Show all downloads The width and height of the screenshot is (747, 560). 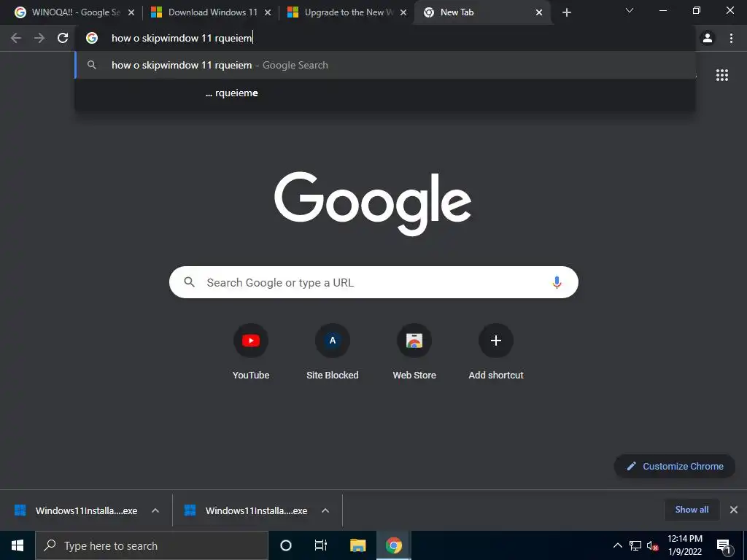(x=692, y=510)
